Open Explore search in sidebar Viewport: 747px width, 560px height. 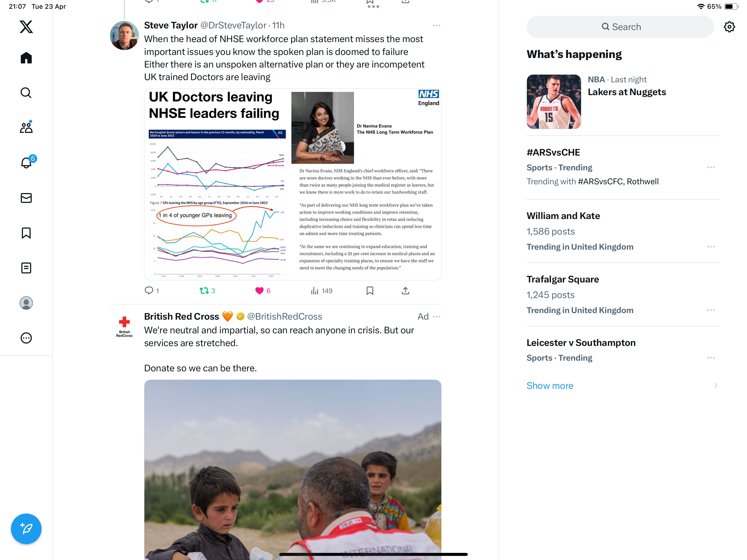click(26, 92)
